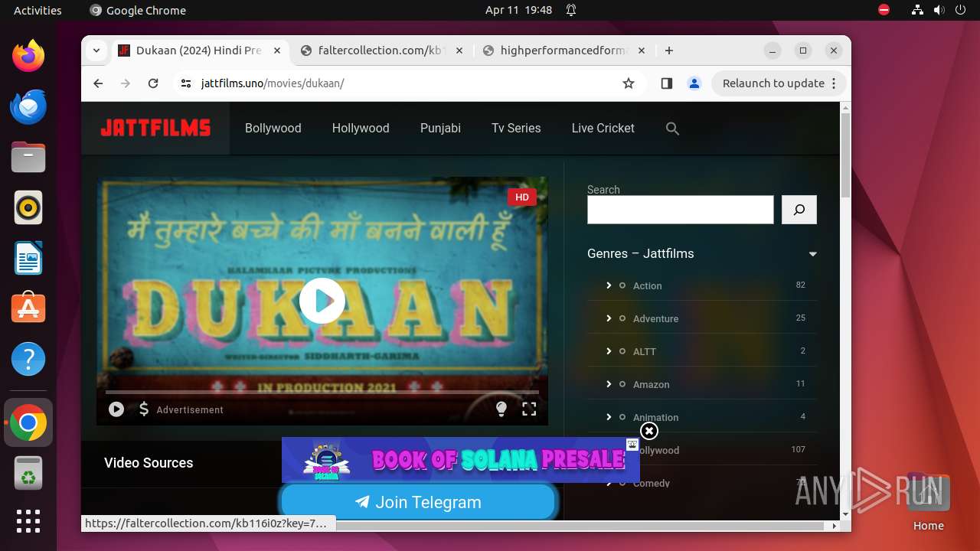The image size is (980, 551).
Task: Open Files manager from the dock
Action: click(28, 157)
